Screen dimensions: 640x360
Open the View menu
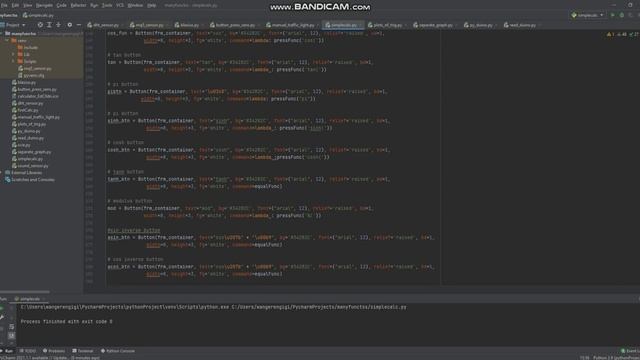[x=27, y=5]
